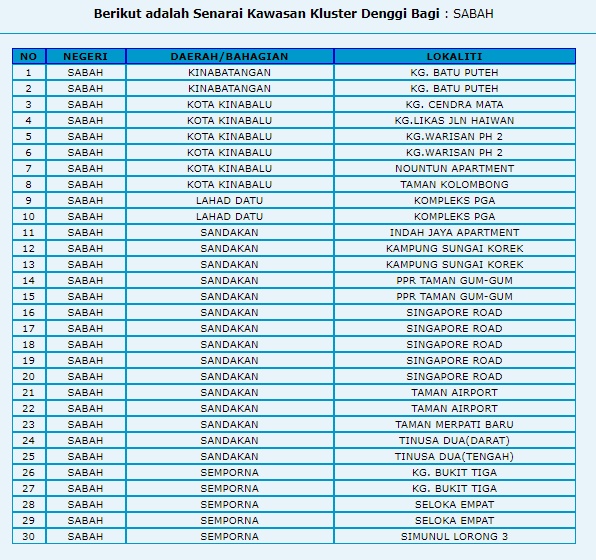
Task: Click LAHAD DATU district in row 9
Action: click(230, 200)
